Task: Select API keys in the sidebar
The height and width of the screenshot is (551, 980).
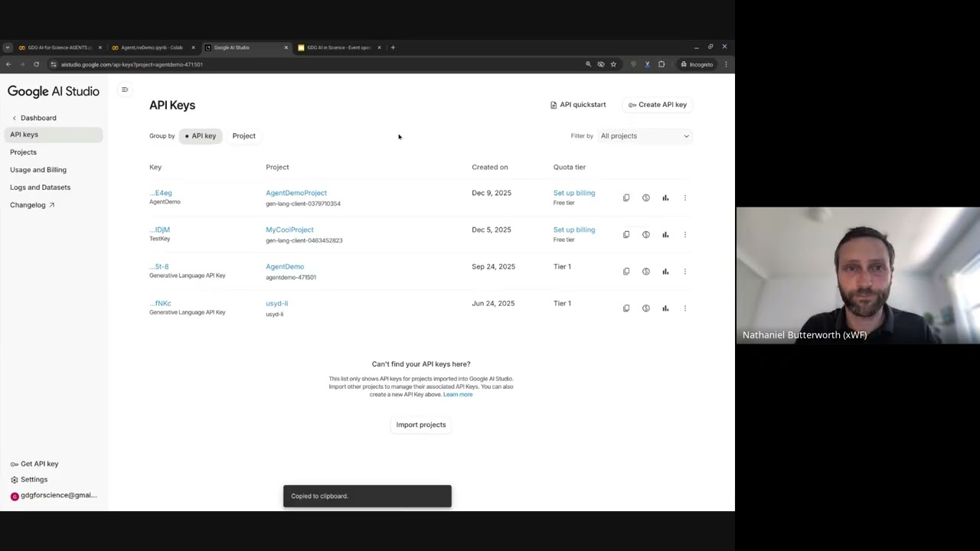Action: 54,135
